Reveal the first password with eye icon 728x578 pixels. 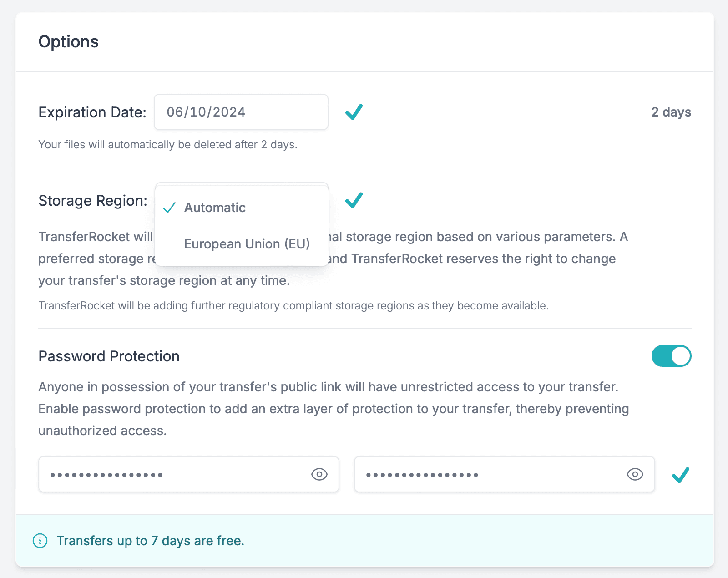[319, 474]
